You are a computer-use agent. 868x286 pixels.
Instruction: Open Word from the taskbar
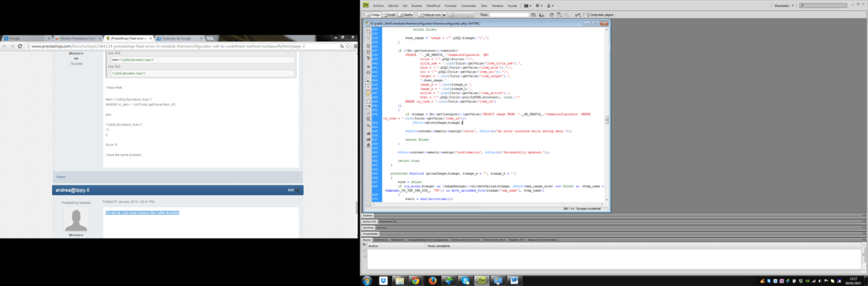[x=514, y=280]
